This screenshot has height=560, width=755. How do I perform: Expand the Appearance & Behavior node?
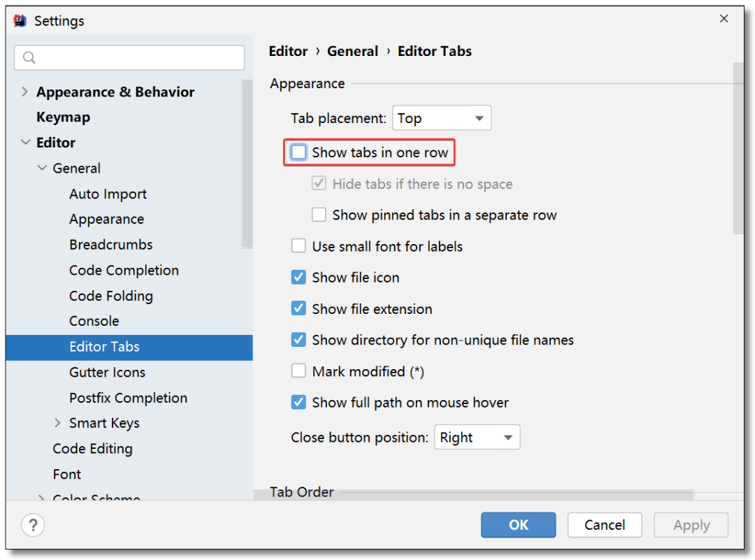pyautogui.click(x=24, y=92)
